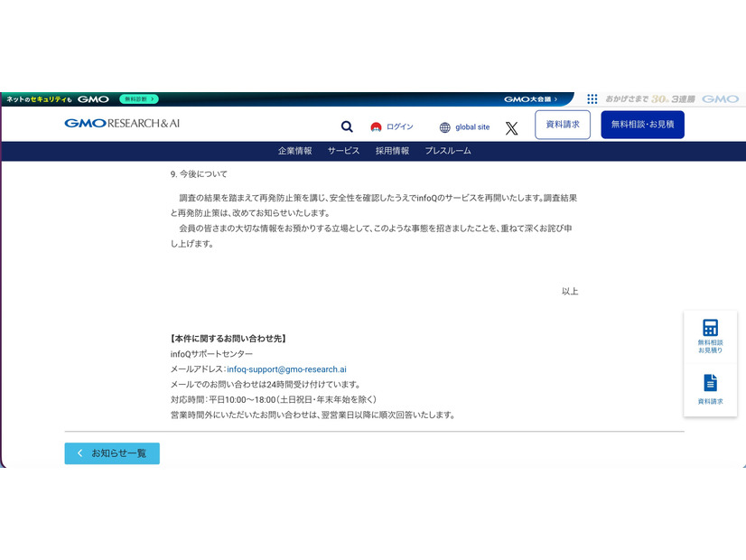Click the red login avatar icon
The height and width of the screenshot is (560, 746).
(376, 127)
